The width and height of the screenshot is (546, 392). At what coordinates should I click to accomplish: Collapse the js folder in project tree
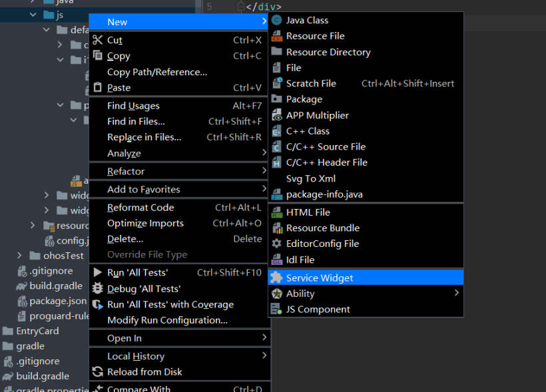32,14
